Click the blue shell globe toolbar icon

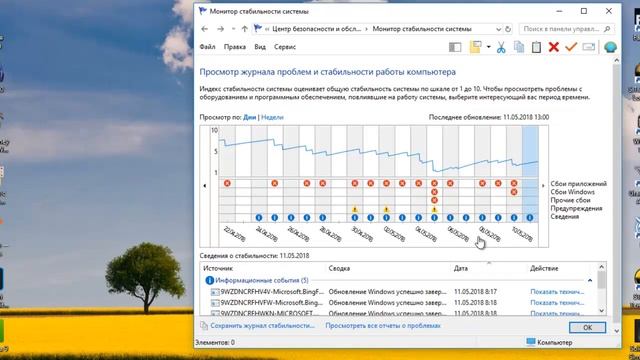pyautogui.click(x=610, y=47)
